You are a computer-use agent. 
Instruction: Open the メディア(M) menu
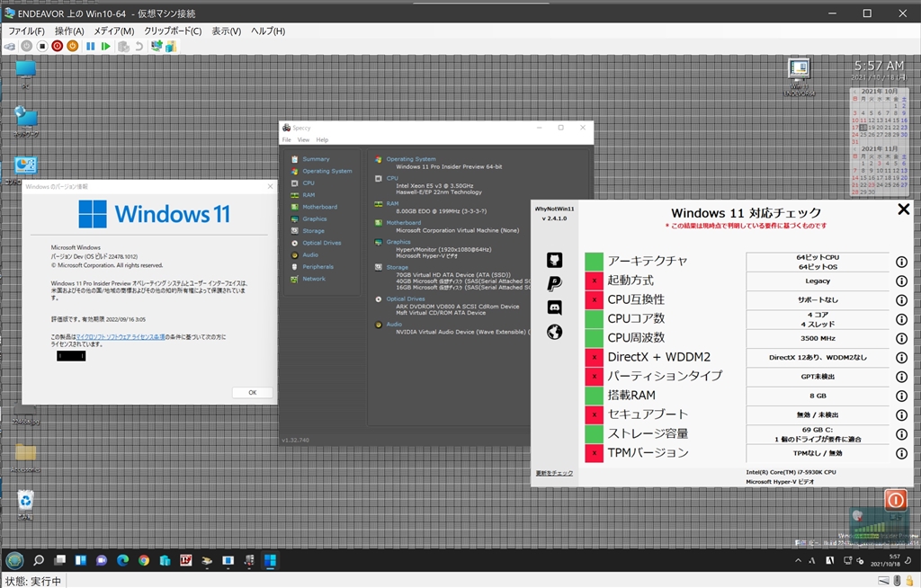[114, 31]
